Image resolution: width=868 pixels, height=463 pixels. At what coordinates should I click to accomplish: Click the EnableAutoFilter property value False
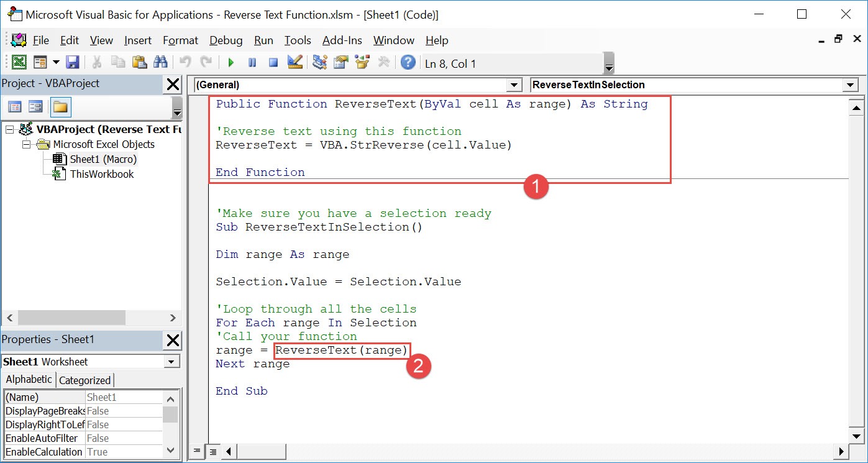click(x=124, y=438)
